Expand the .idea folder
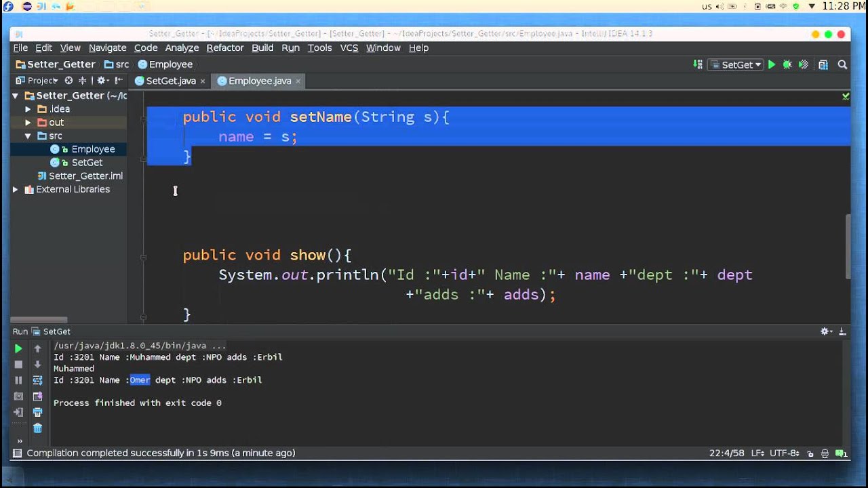Image resolution: width=868 pixels, height=488 pixels. 28,109
